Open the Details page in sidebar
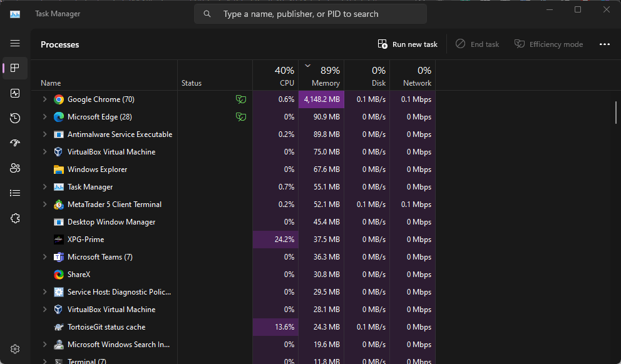 pos(15,193)
